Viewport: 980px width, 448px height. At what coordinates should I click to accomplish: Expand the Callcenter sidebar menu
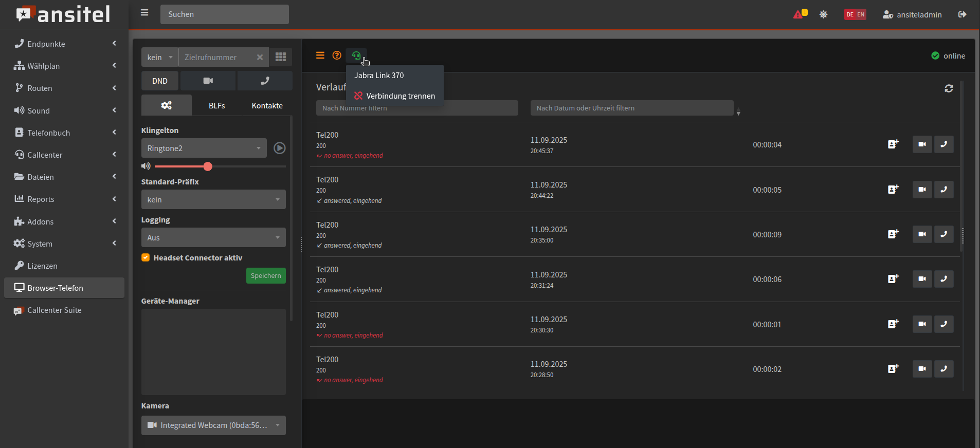(x=64, y=155)
